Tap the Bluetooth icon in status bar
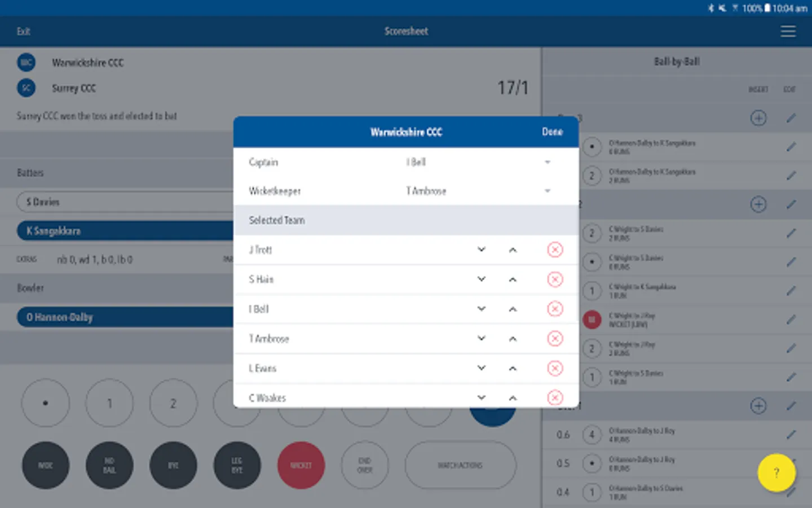The width and height of the screenshot is (812, 508). pos(710,8)
